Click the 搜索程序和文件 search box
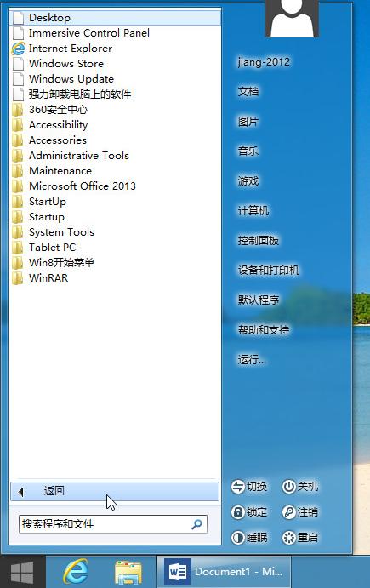Screen dimensions: 370x588 coord(113,524)
